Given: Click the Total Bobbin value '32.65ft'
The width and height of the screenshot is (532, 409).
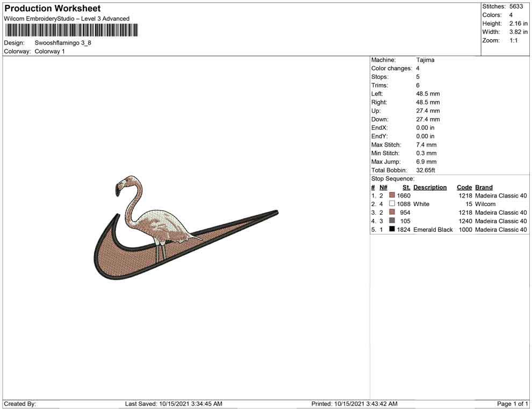Looking at the screenshot, I should coord(426,170).
